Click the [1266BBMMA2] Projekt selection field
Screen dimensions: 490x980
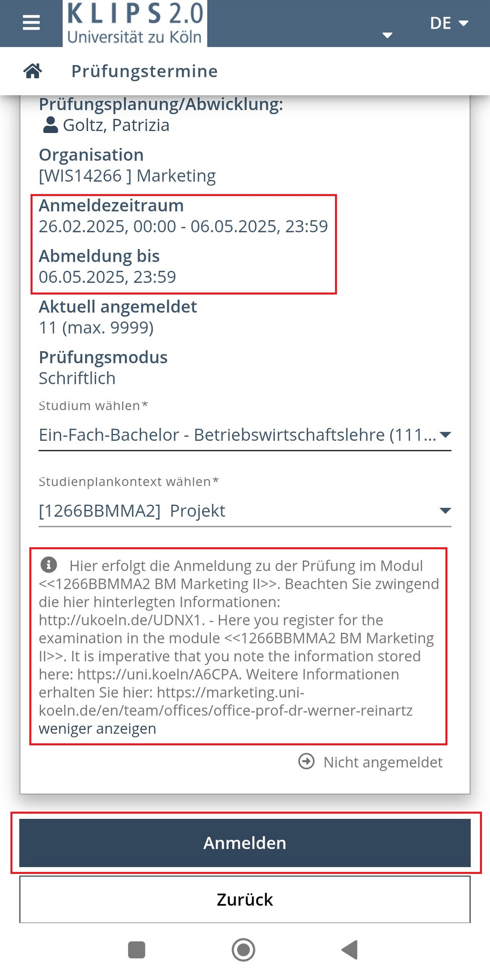[245, 511]
